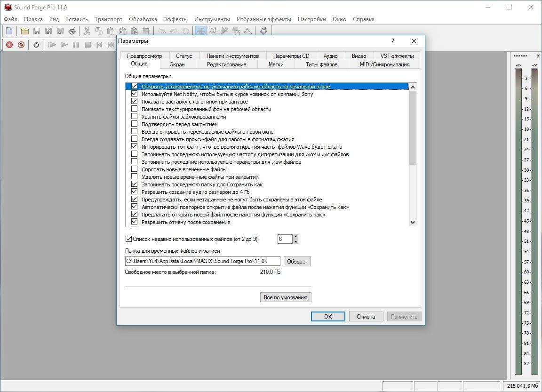This screenshot has height=392, width=542.
Task: Switch to the Экран tab
Action: [x=177, y=64]
